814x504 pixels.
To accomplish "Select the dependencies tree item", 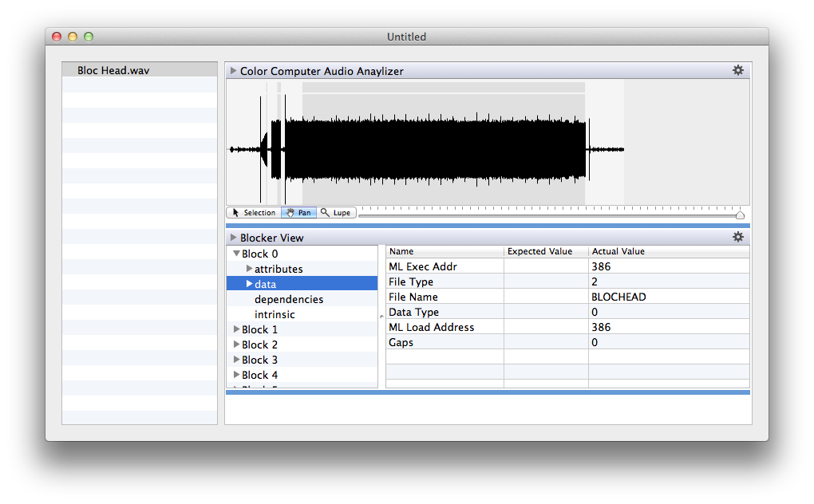I will click(289, 299).
